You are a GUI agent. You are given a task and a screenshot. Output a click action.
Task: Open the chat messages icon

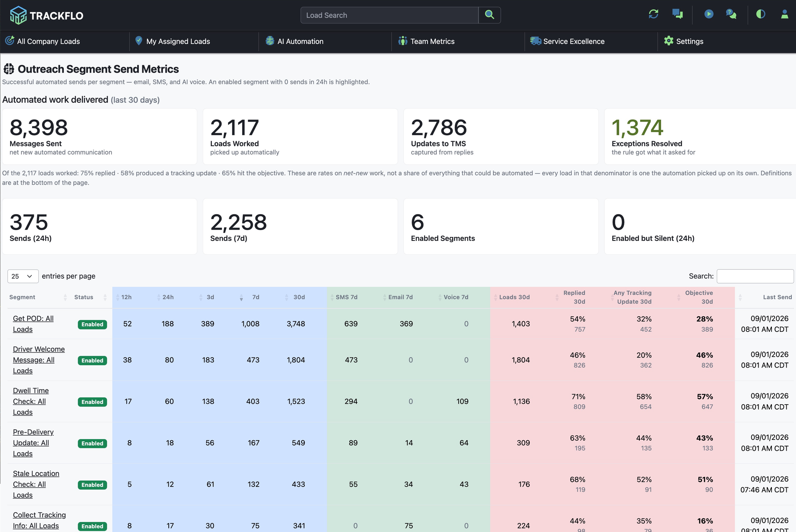(677, 14)
